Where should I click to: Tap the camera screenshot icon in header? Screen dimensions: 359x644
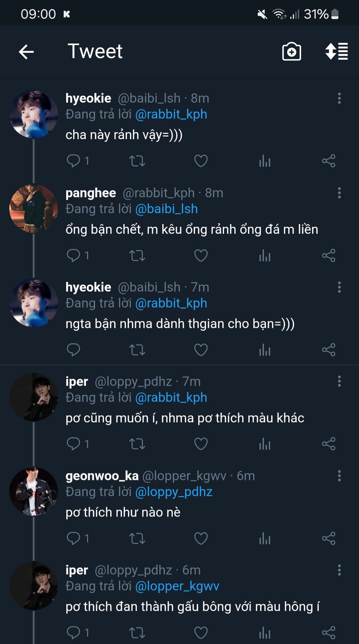pyautogui.click(x=291, y=52)
